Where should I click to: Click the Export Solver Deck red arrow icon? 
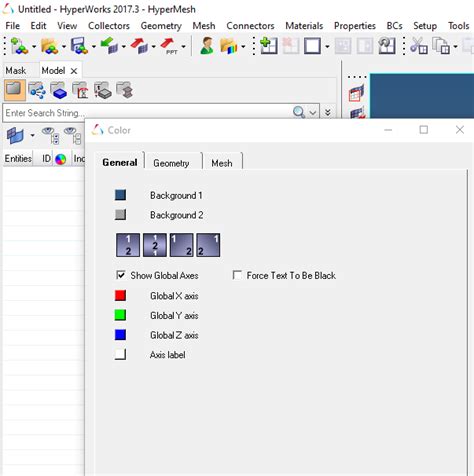pos(139,45)
